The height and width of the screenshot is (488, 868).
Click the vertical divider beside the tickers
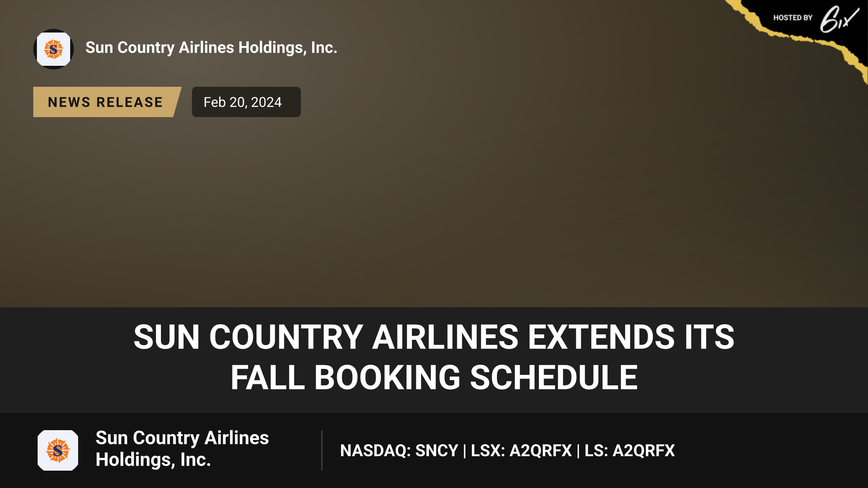[322, 450]
